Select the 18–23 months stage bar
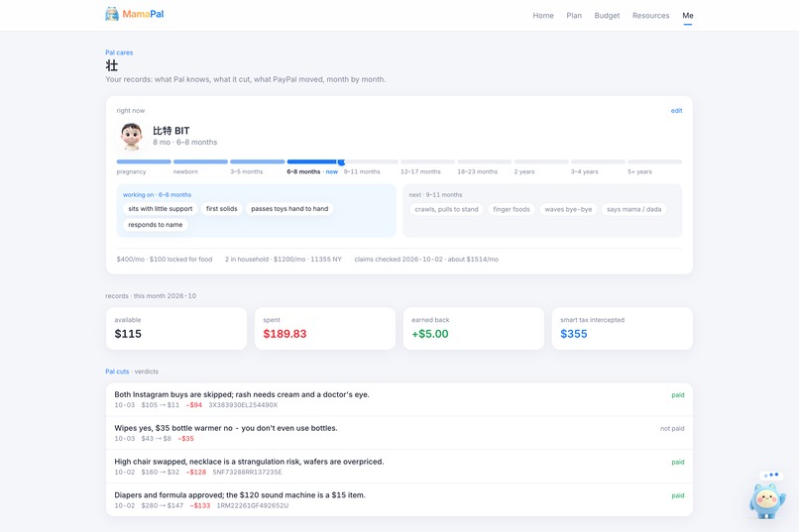 click(485, 161)
